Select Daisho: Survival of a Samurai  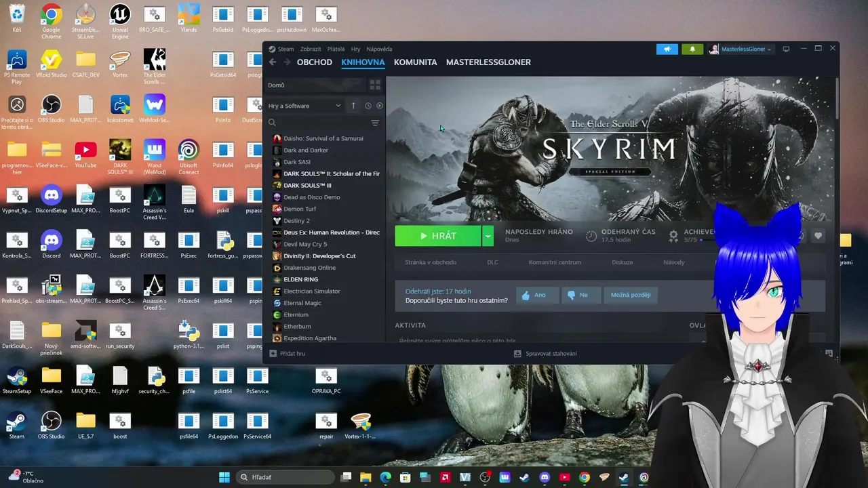[x=324, y=138]
